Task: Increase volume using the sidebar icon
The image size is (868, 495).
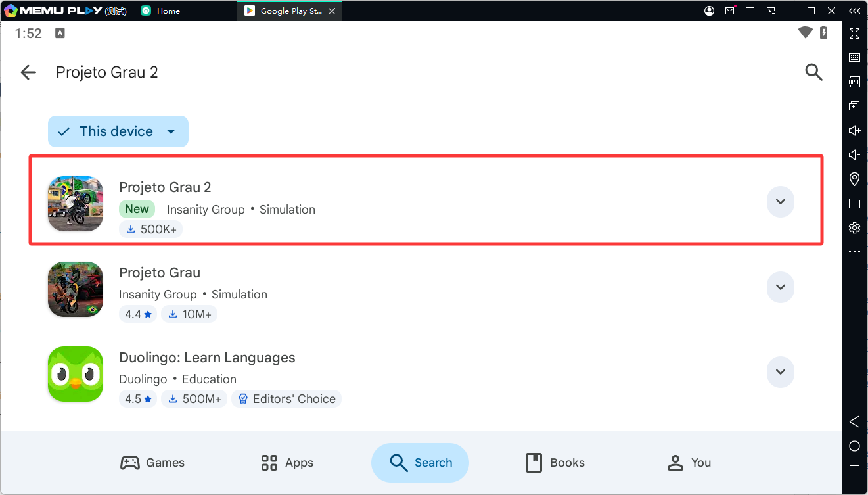Action: point(854,130)
